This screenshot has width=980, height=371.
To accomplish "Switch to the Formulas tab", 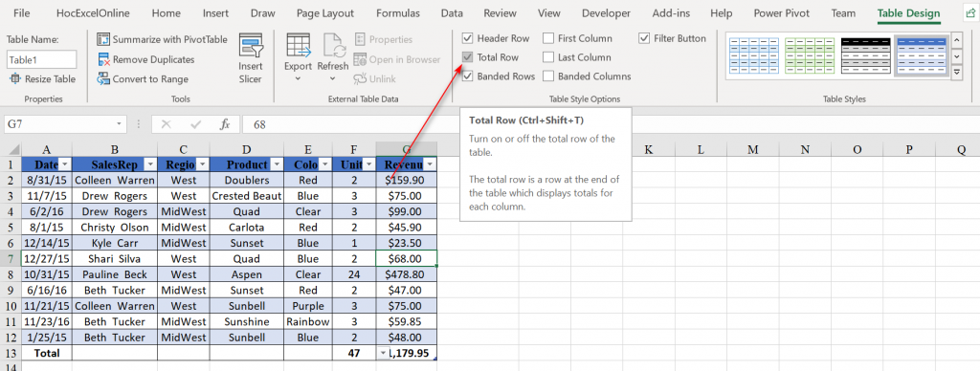I will tap(397, 13).
